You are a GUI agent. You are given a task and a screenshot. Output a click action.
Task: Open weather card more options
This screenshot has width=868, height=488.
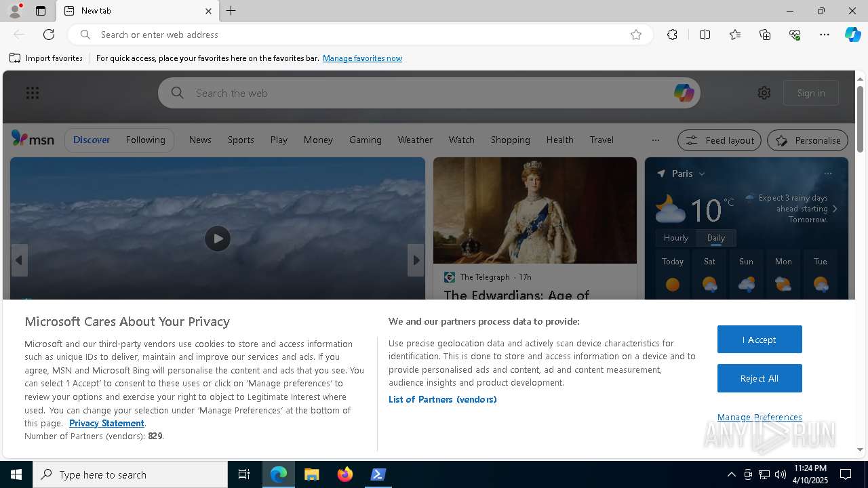[828, 174]
